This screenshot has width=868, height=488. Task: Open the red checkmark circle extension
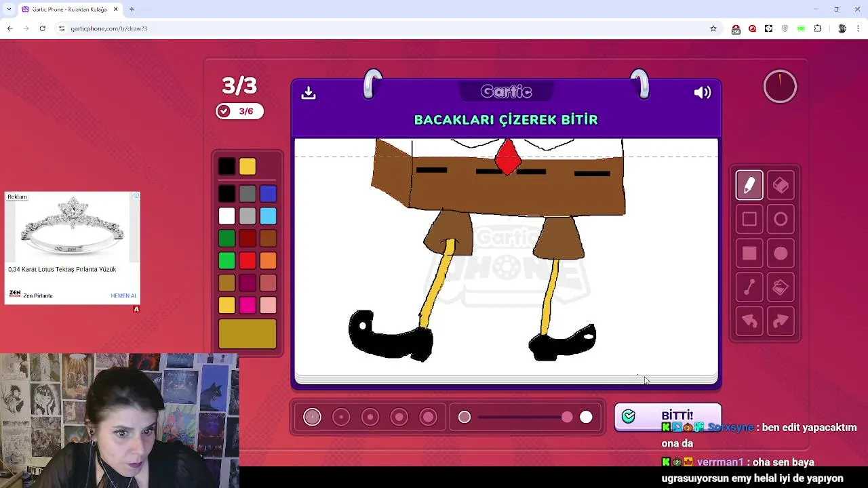coord(752,28)
